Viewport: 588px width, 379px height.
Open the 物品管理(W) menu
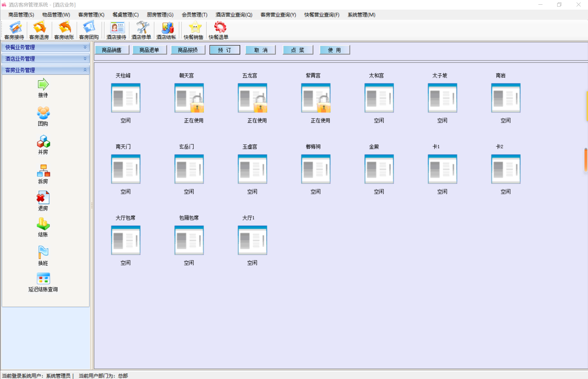tap(56, 15)
